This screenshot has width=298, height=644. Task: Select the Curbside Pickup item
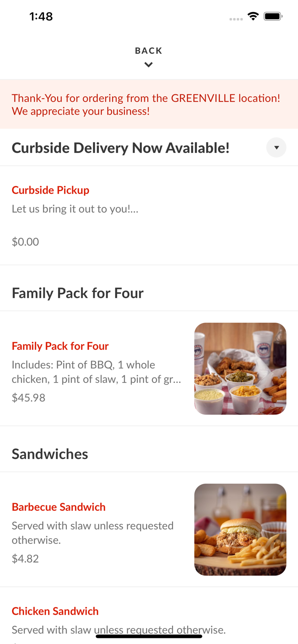pos(50,190)
